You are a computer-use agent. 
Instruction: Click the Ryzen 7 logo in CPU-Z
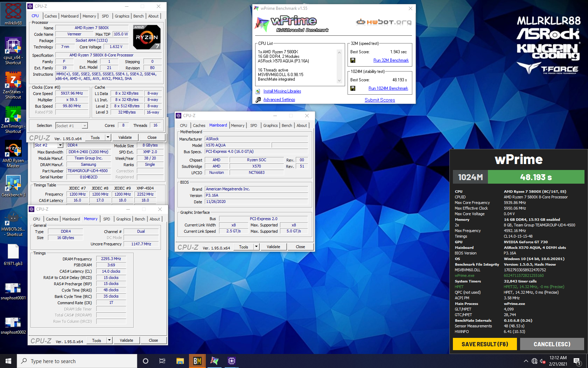147,37
